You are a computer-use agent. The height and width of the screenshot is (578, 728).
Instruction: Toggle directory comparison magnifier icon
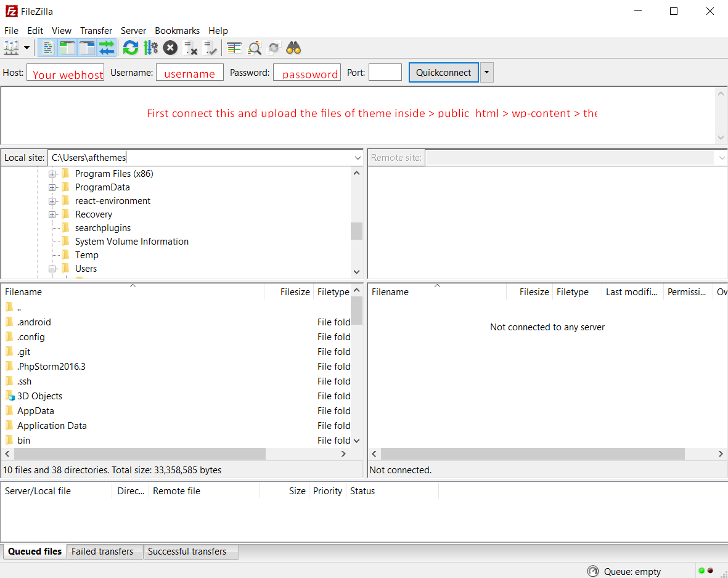(255, 48)
